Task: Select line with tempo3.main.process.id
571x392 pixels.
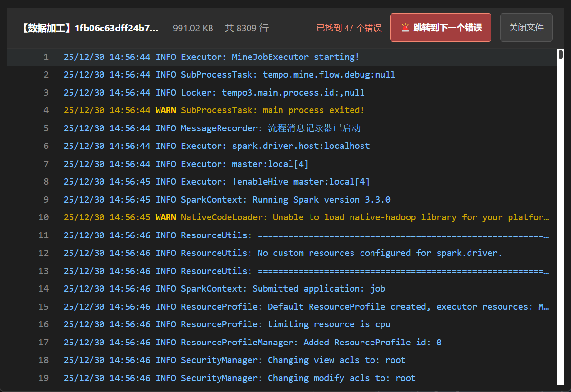Action: pos(282,93)
